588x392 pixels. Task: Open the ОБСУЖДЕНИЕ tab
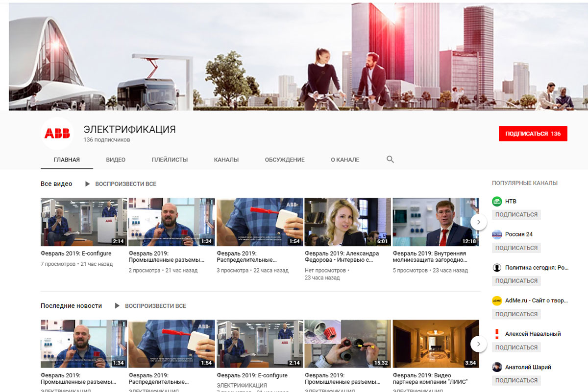285,160
